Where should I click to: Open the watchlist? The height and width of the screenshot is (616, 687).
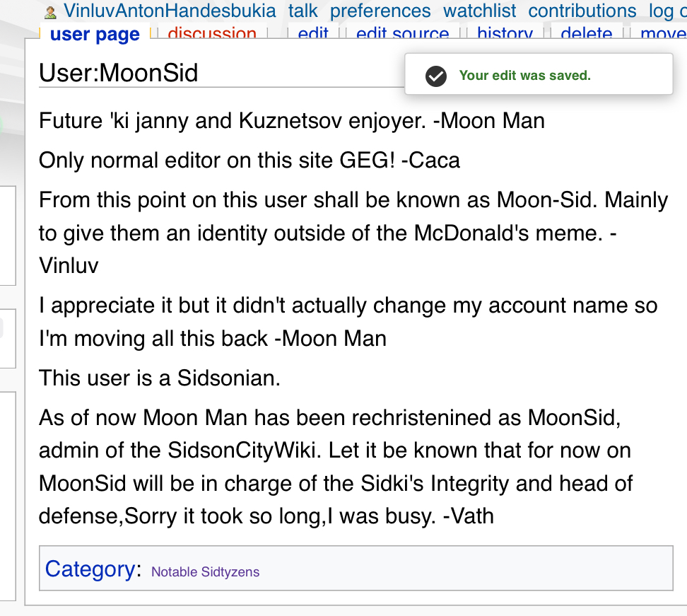[x=480, y=11]
